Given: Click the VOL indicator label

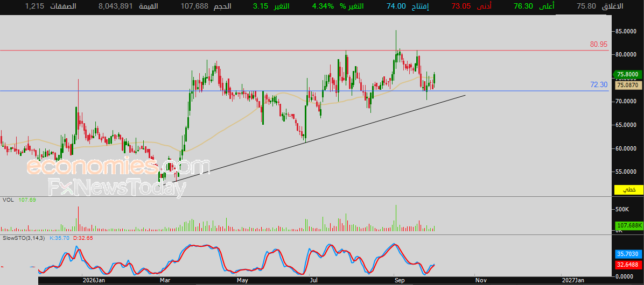Looking at the screenshot, I should [8, 200].
